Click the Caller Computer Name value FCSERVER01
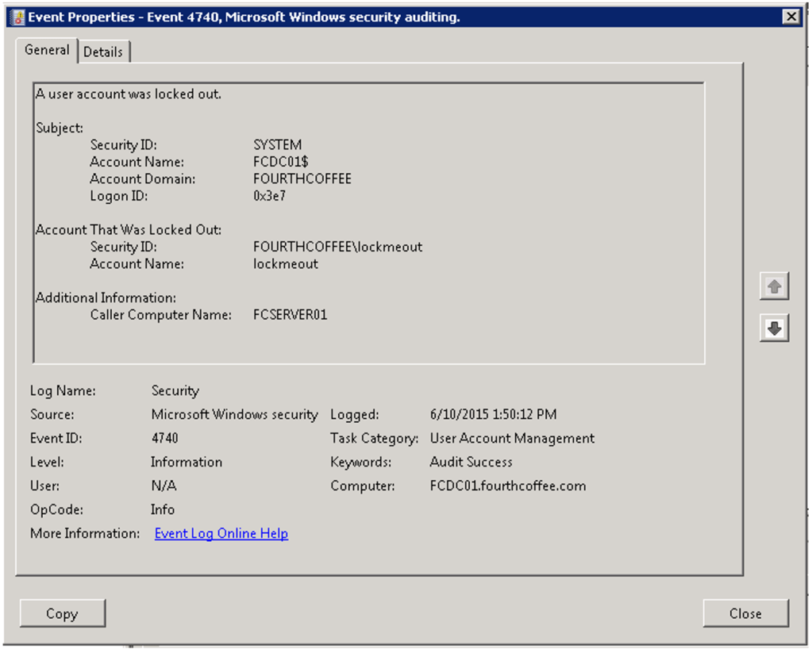812x649 pixels. tap(290, 315)
